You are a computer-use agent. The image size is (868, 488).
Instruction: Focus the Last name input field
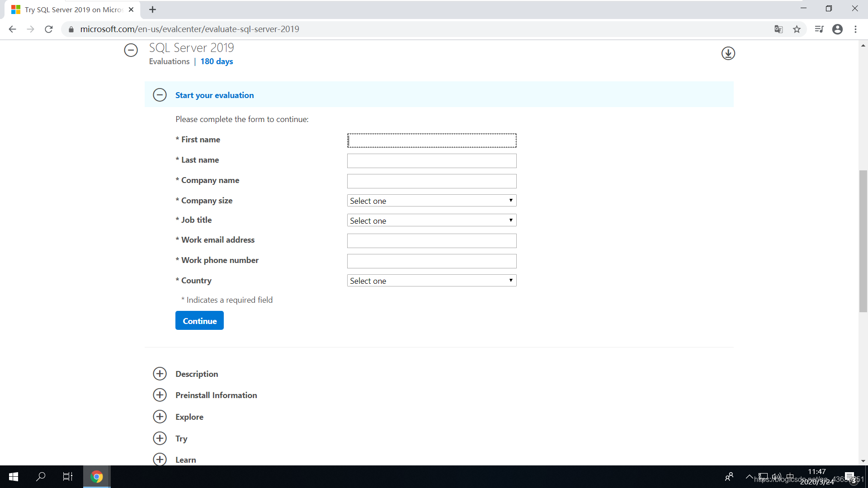(432, 161)
